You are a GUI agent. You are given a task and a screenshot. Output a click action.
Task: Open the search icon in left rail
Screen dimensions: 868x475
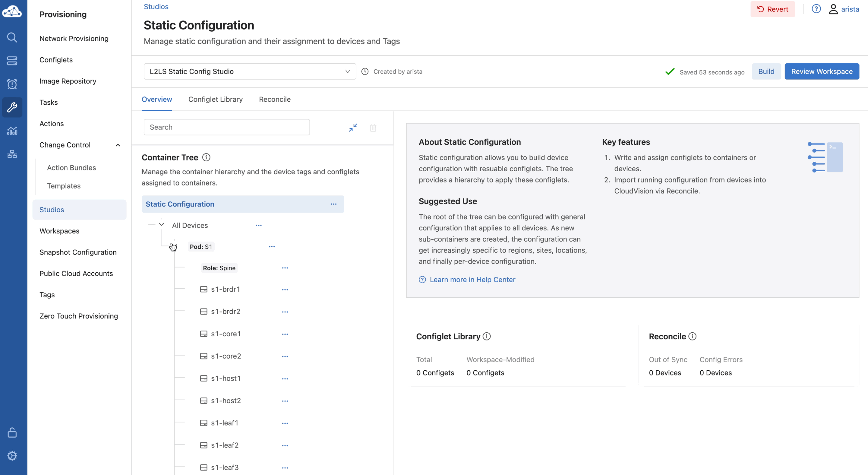tap(12, 37)
